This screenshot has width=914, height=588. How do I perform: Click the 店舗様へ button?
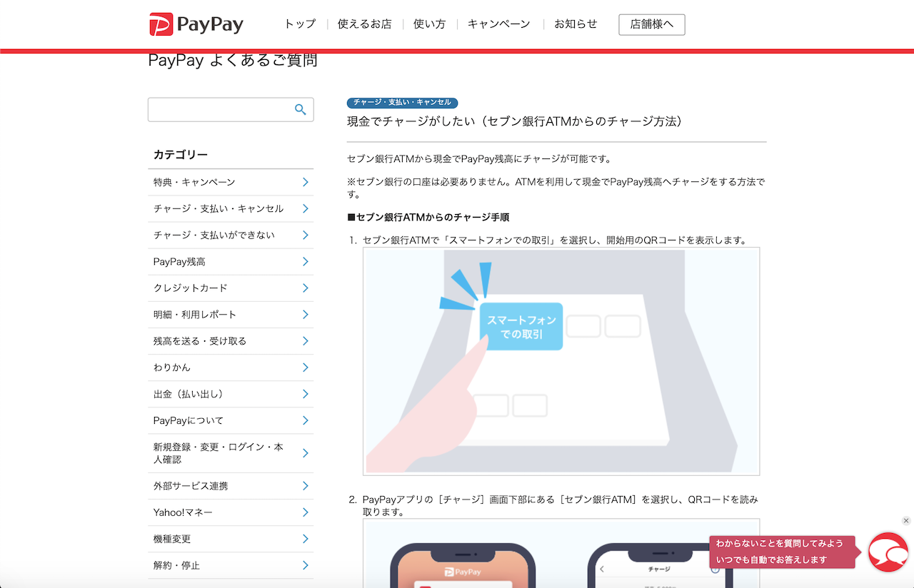click(651, 24)
